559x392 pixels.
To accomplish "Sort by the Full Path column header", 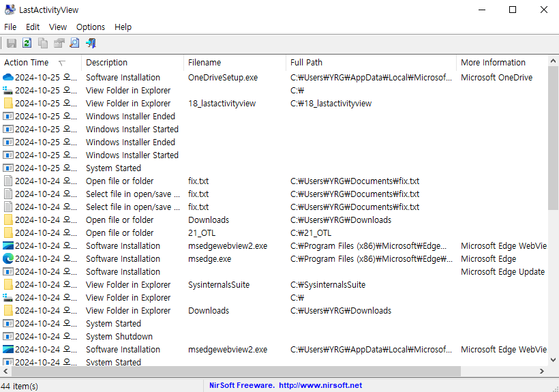I will coord(371,62).
